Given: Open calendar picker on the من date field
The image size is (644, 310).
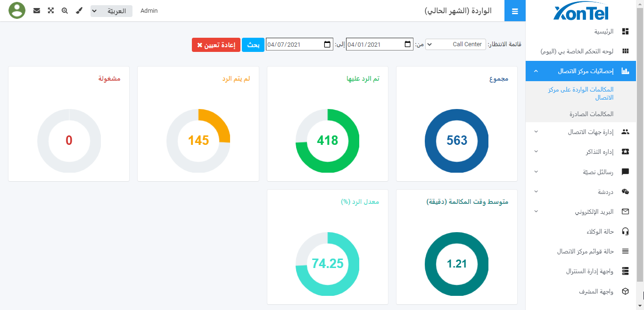Looking at the screenshot, I should pos(408,44).
